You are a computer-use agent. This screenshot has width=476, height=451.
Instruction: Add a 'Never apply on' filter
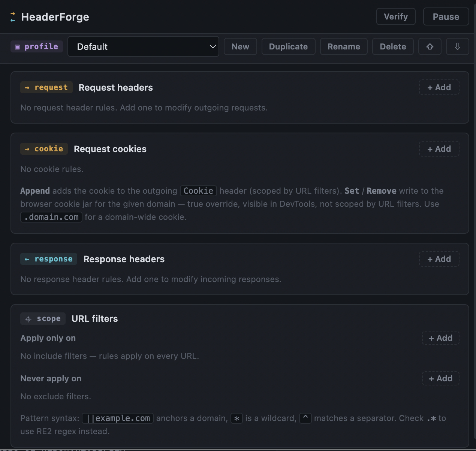[x=440, y=378]
